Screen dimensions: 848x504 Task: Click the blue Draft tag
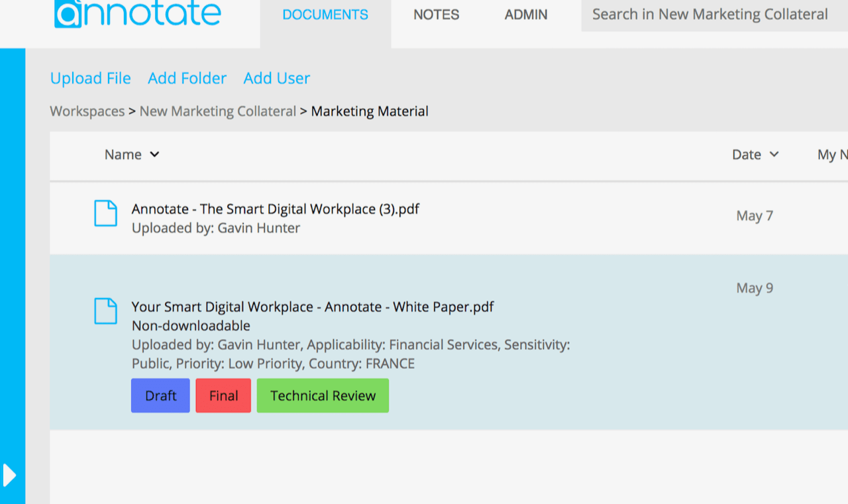click(x=160, y=395)
